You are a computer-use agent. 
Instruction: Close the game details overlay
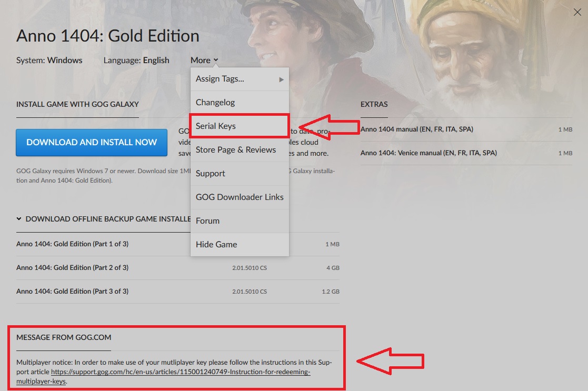(x=577, y=13)
